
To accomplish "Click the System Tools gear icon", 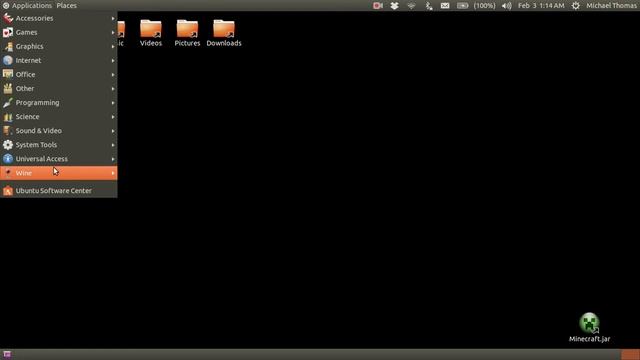I will tap(8, 145).
